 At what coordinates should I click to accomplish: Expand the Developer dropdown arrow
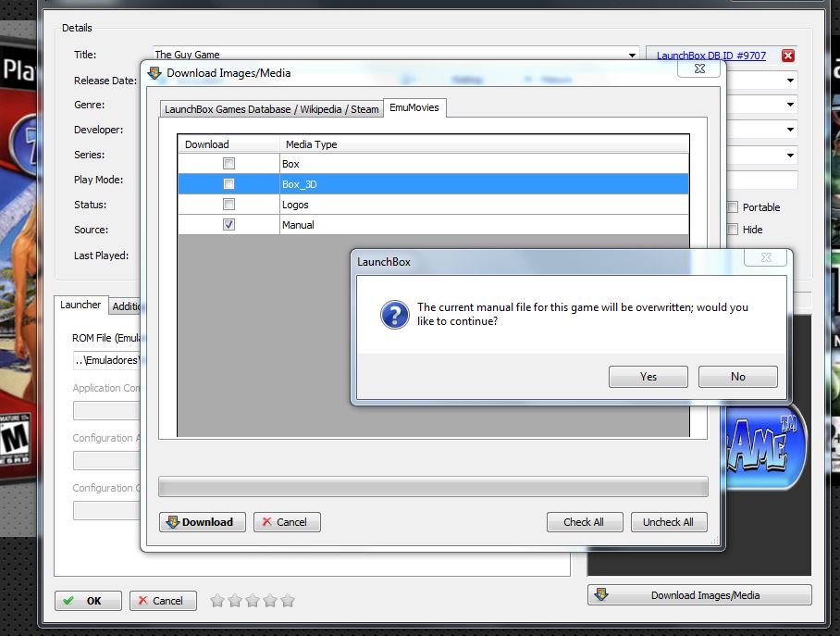pyautogui.click(x=790, y=130)
